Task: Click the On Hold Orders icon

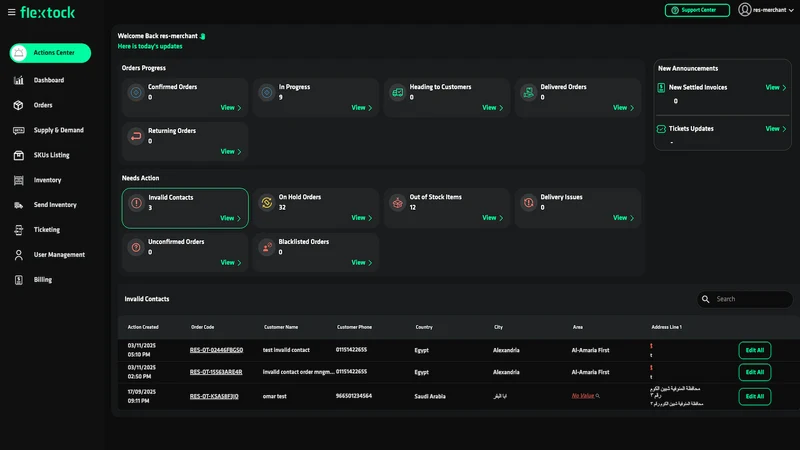Action: (266, 203)
